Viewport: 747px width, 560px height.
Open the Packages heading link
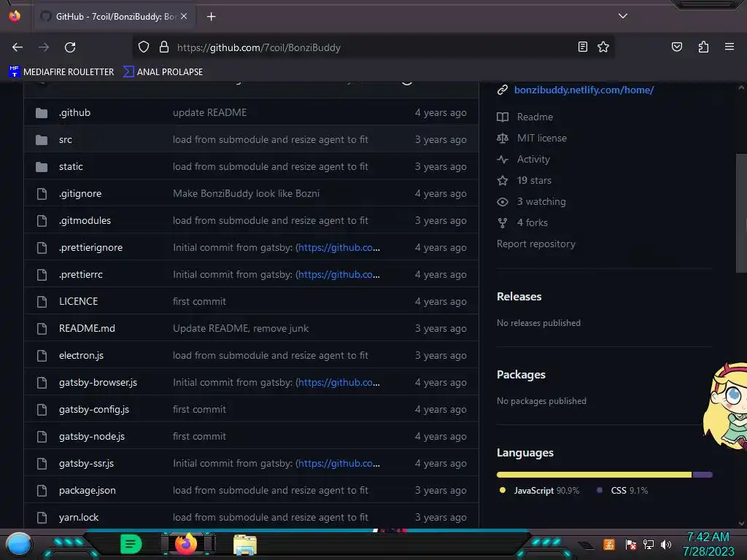tap(521, 375)
